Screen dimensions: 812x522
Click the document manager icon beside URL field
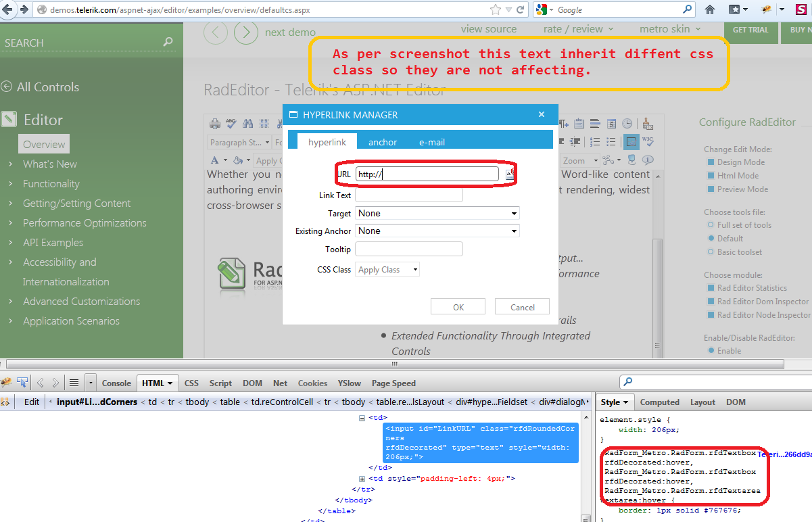510,174
